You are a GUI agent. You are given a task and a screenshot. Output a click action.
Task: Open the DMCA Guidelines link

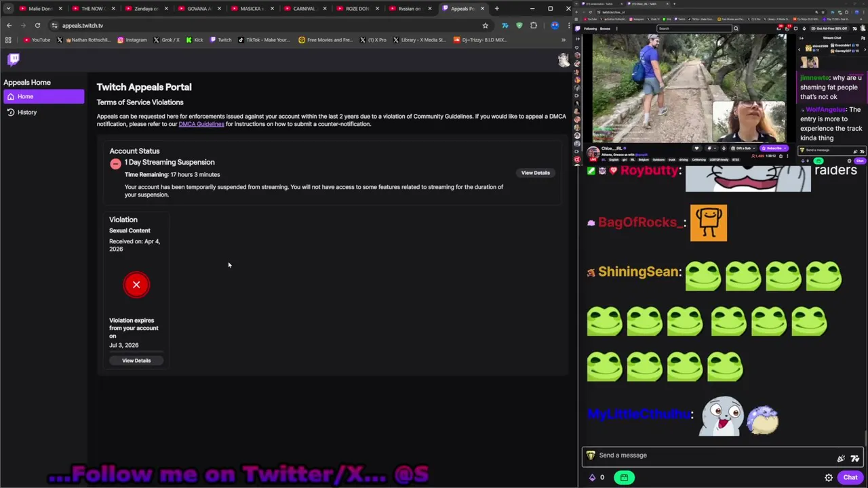(201, 124)
